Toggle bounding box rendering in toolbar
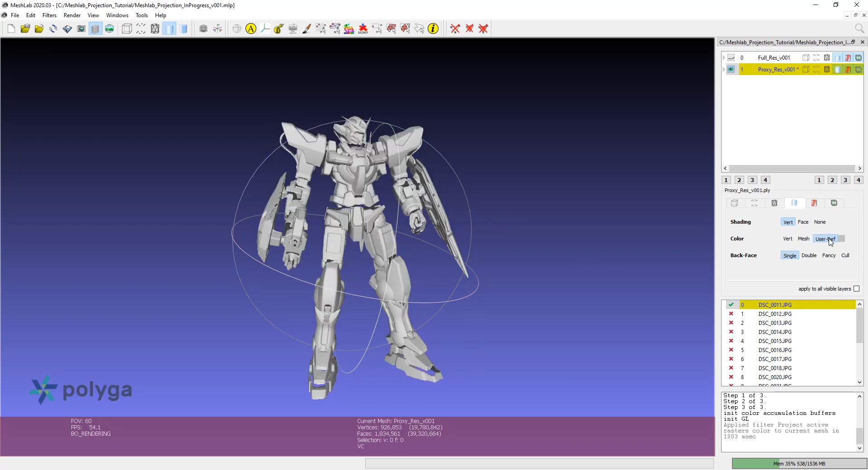 (x=127, y=29)
